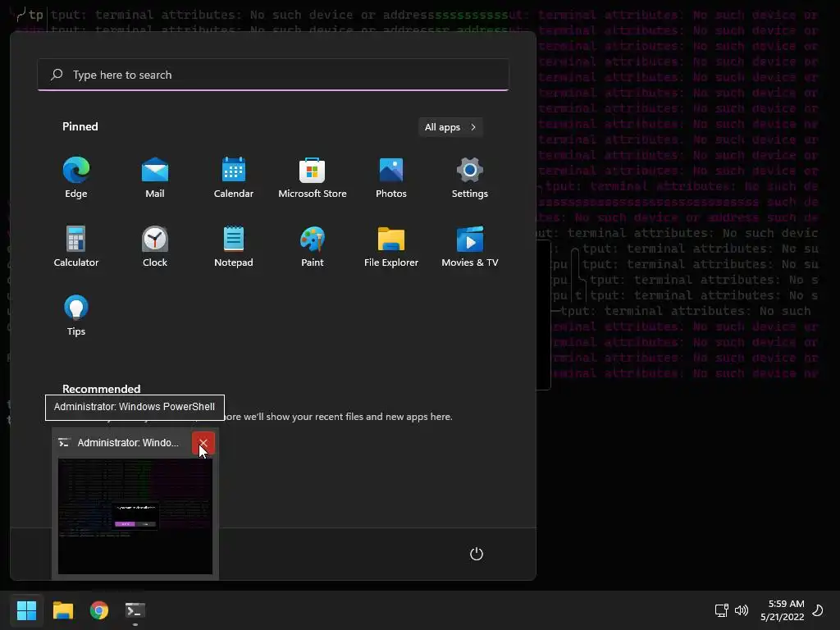The image size is (840, 630).
Task: Click the Administrator: Windo... preview title
Action: [x=128, y=442]
